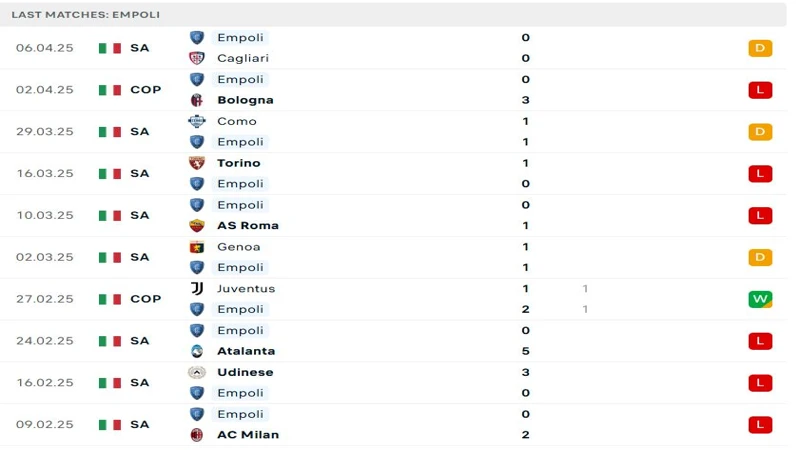Select the Atalanta club badge
Screen dimensions: 800x450
pos(196,351)
